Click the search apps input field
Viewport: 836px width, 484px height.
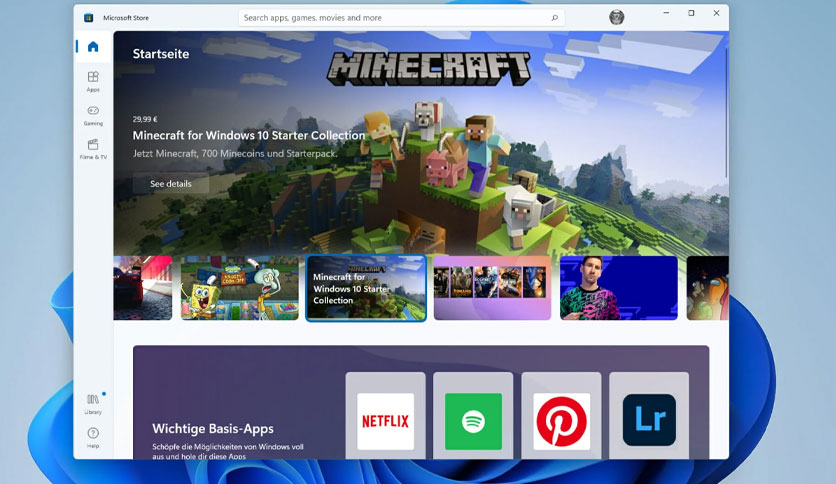click(x=401, y=18)
